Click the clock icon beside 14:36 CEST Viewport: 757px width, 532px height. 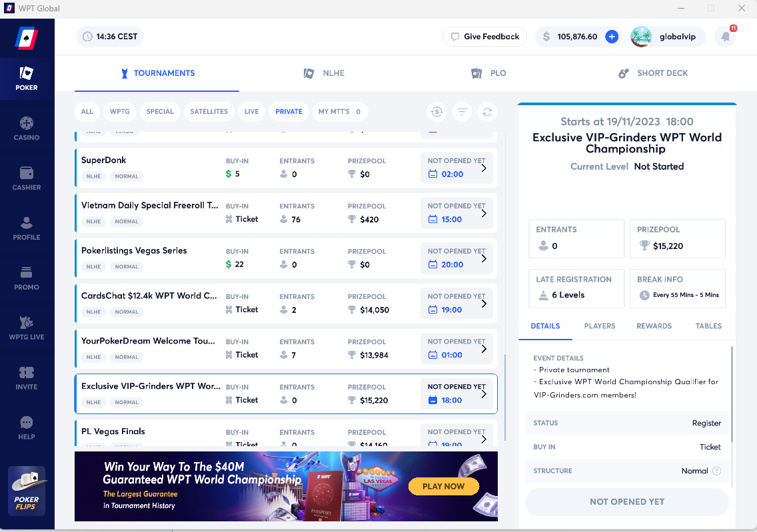pos(87,37)
